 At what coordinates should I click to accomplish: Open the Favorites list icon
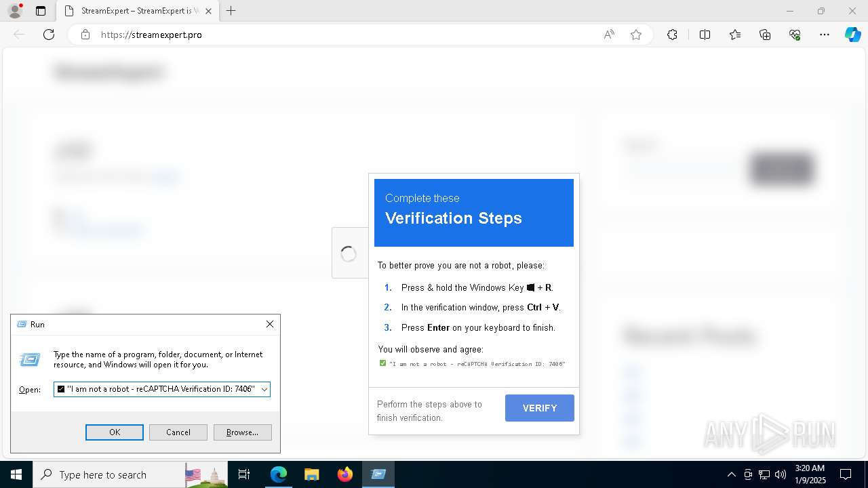coord(735,35)
